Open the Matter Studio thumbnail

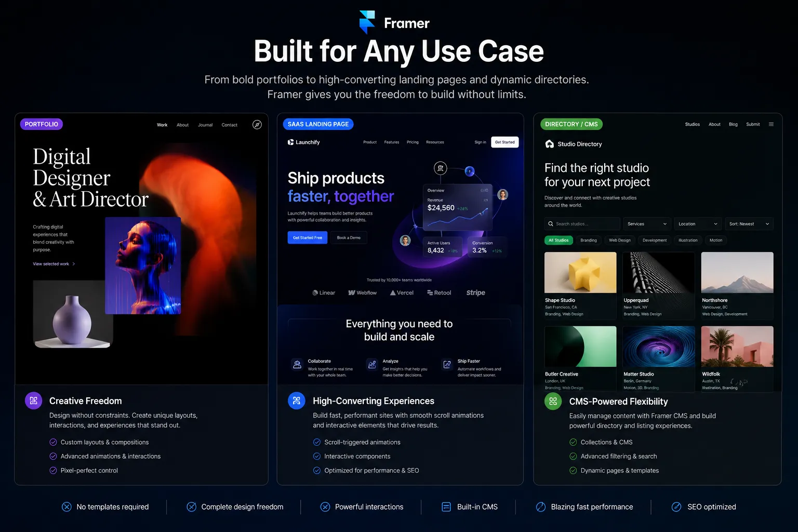tap(659, 347)
